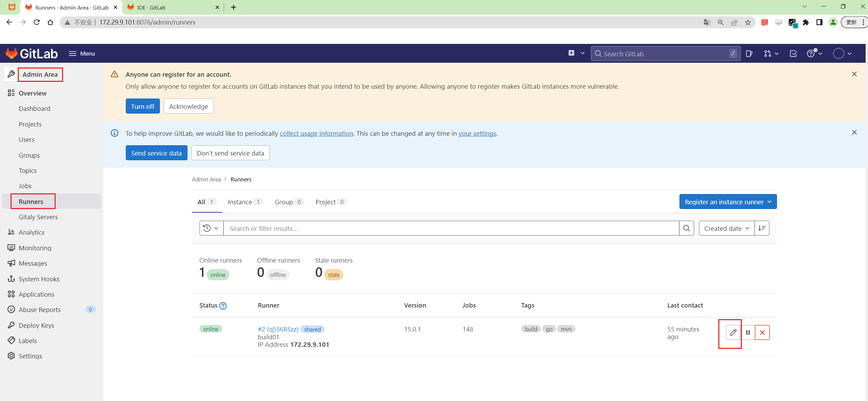The width and height of the screenshot is (868, 401).
Task: Focus the Search GitLab field
Action: 665,54
